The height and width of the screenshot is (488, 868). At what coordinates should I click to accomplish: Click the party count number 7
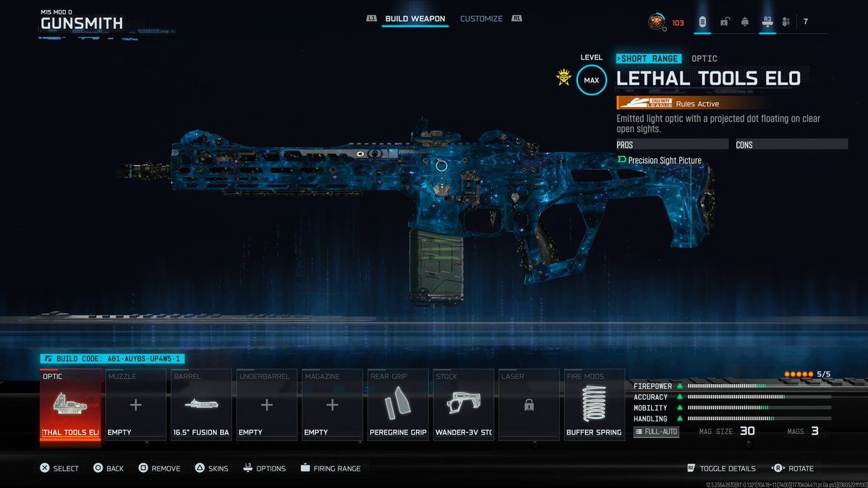tap(805, 22)
